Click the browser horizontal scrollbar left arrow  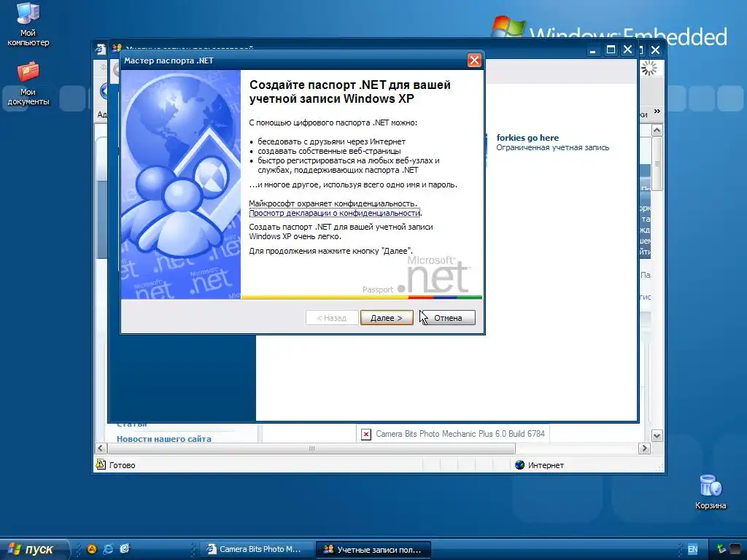tap(101, 448)
